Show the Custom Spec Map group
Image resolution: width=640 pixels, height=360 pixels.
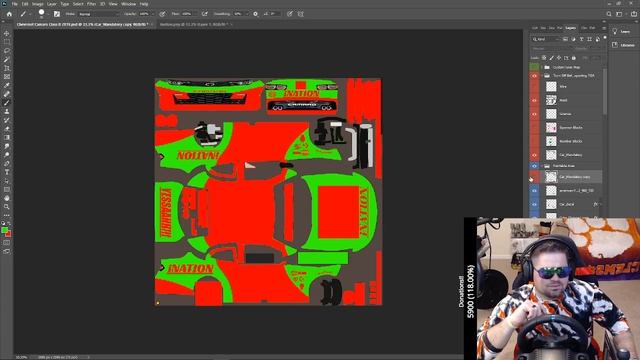click(534, 67)
